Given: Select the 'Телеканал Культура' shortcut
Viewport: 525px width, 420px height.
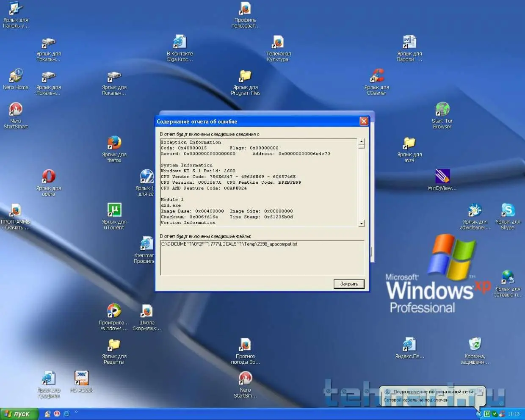Looking at the screenshot, I should [x=278, y=49].
